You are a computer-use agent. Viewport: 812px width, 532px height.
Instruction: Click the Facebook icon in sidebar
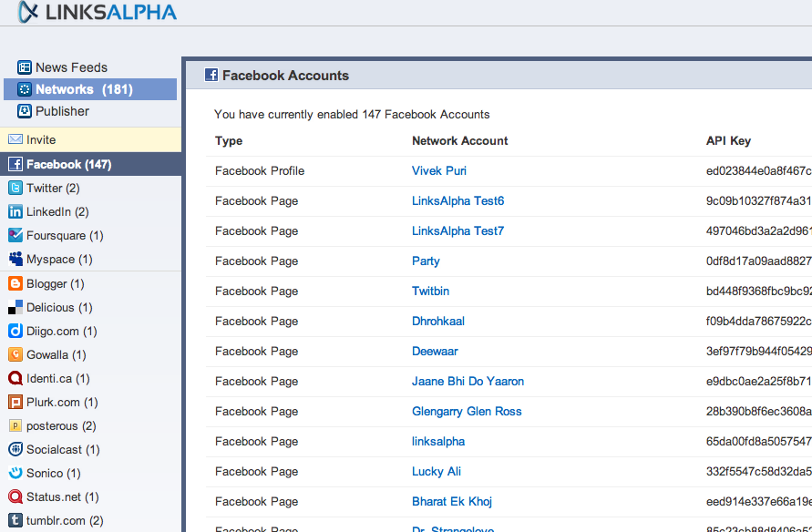pos(15,164)
